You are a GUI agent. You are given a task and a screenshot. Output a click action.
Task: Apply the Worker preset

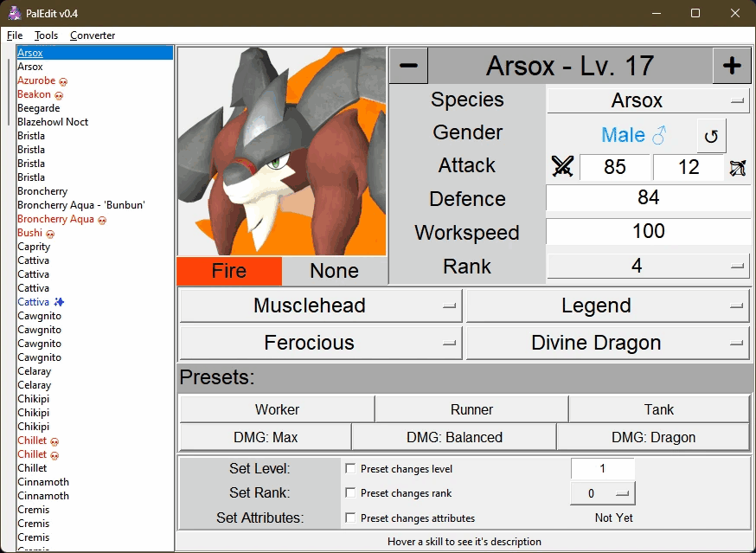coord(277,409)
